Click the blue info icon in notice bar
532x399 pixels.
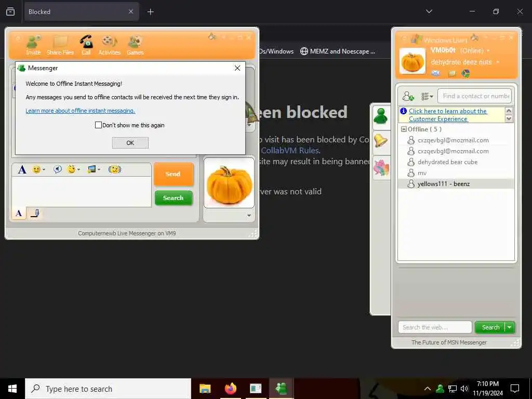coord(403,111)
